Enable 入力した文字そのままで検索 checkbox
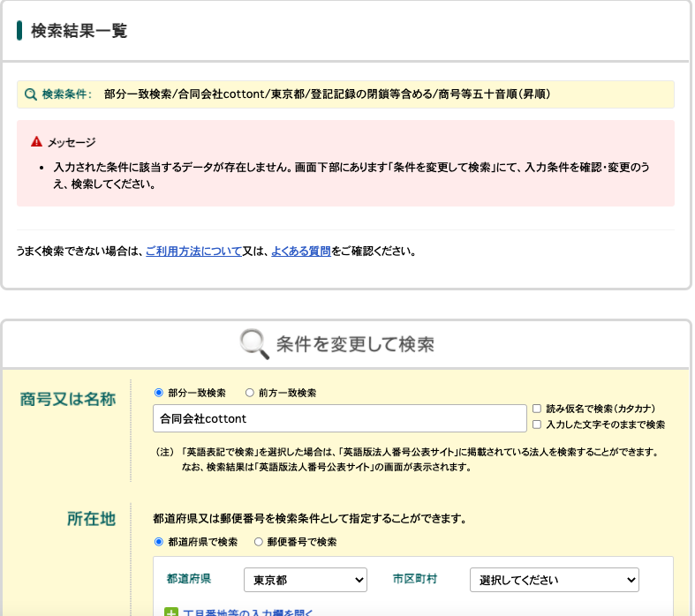 537,424
